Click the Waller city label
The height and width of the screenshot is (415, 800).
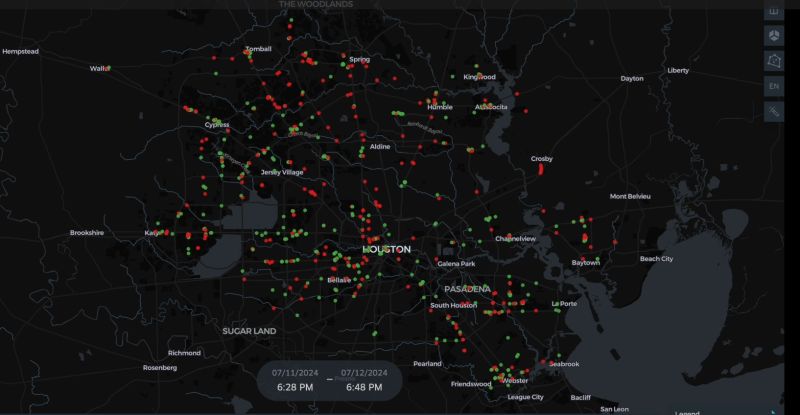[99, 68]
